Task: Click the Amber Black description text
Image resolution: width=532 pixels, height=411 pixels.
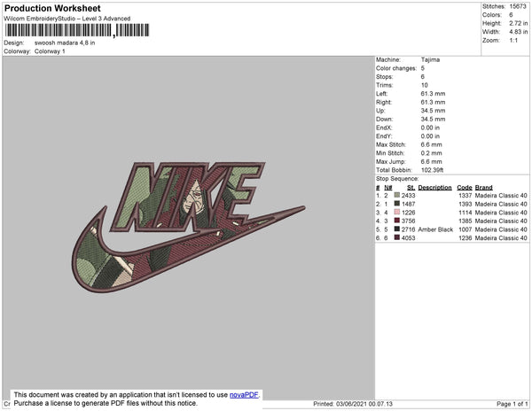Action: tap(435, 229)
